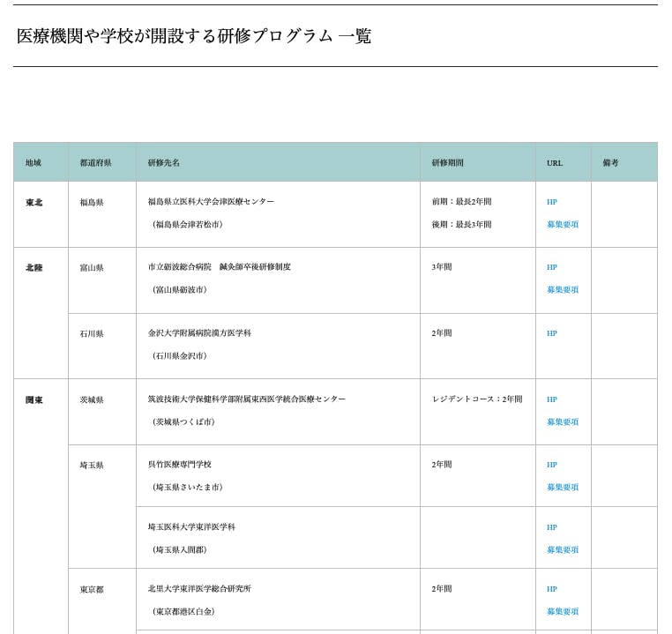Open the HP link for 福島県立医科大学会津医療センター
The width and height of the screenshot is (672, 634).
551,202
